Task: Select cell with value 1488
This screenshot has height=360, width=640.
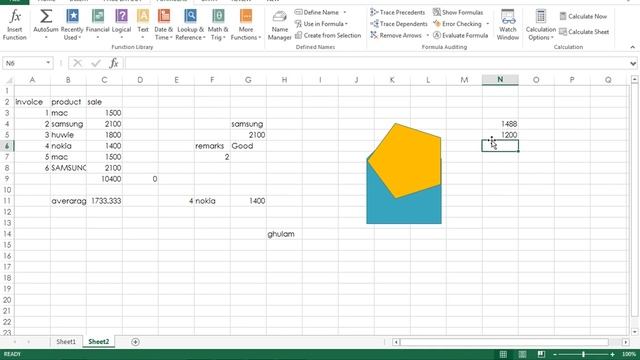Action: tap(500, 124)
